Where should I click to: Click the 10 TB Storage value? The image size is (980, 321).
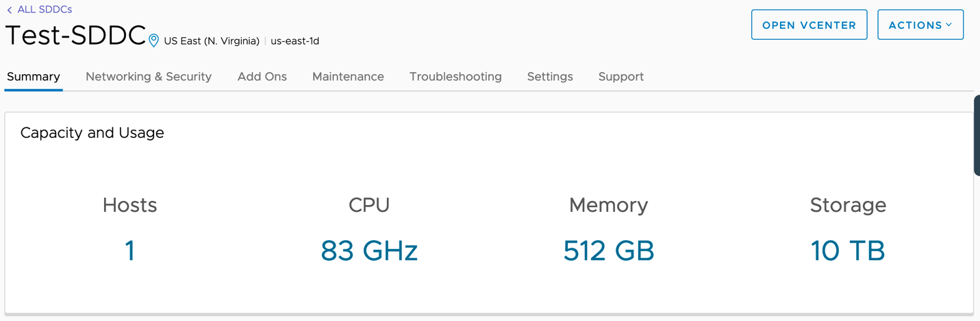[x=848, y=251]
